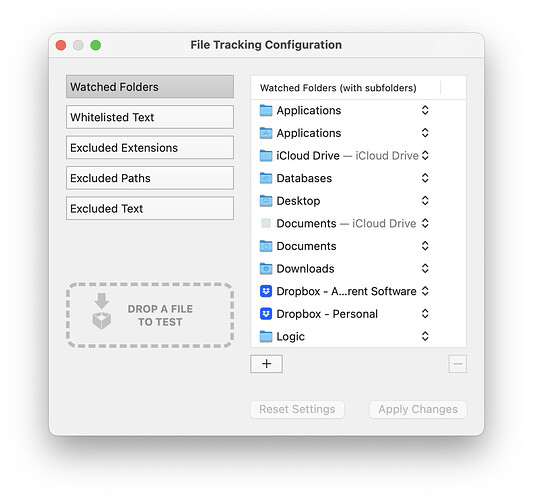Open the Whitelisted Text section
The height and width of the screenshot is (500, 533).
pyautogui.click(x=150, y=117)
